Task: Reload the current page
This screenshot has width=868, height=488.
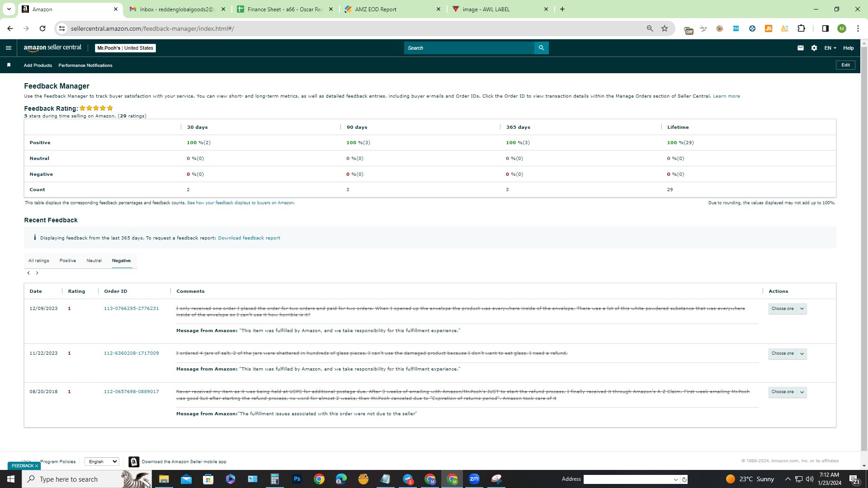Action: click(x=42, y=28)
